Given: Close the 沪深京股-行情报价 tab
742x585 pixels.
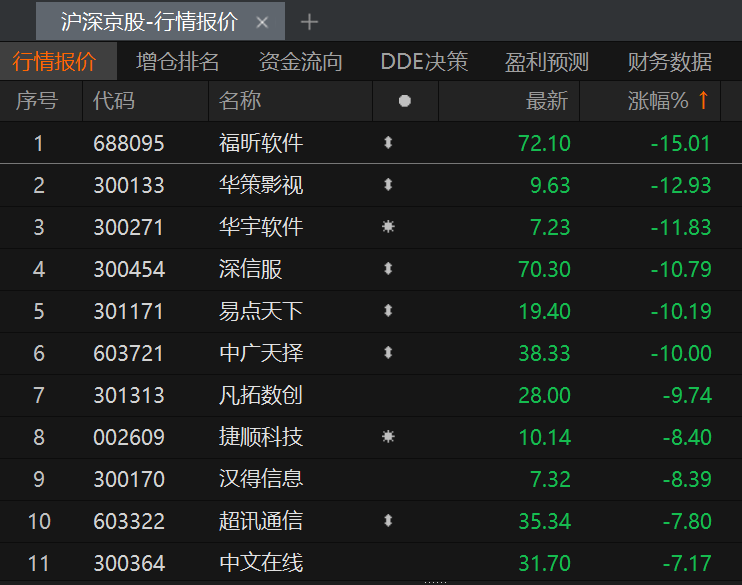Looking at the screenshot, I should 262,22.
